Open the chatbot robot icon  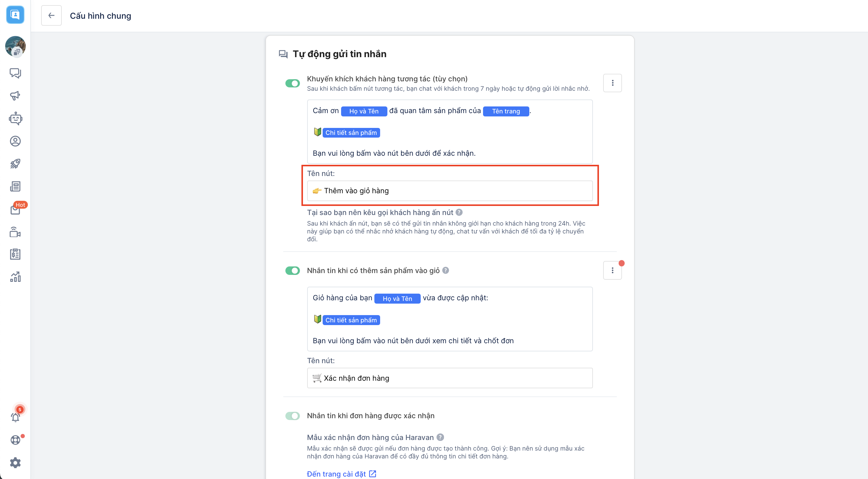15,119
